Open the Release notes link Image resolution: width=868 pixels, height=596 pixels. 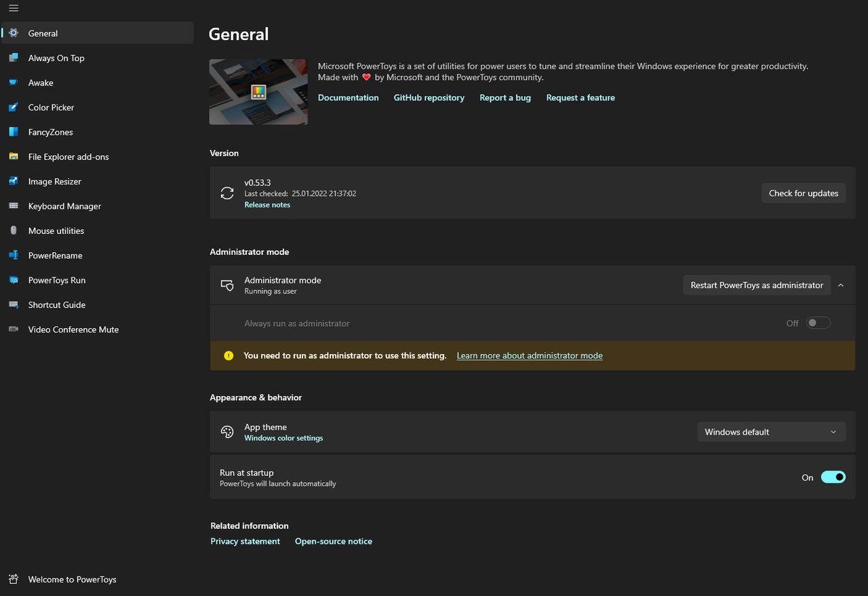(x=267, y=205)
